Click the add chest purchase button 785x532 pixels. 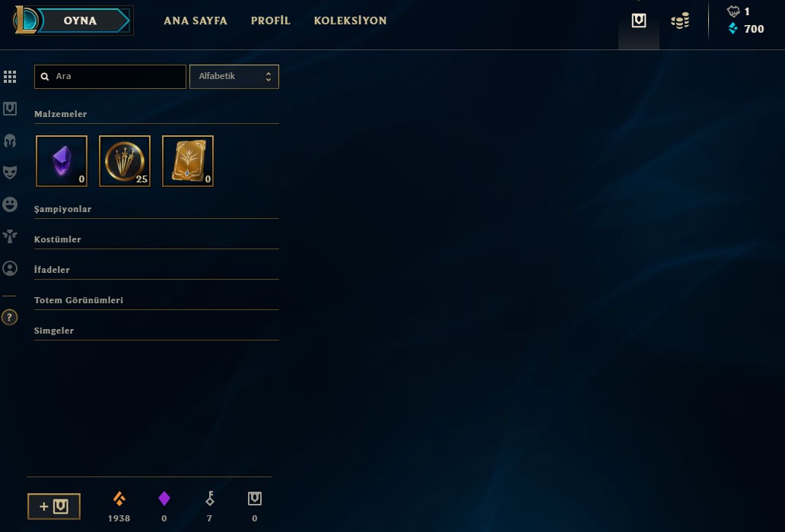(54, 506)
